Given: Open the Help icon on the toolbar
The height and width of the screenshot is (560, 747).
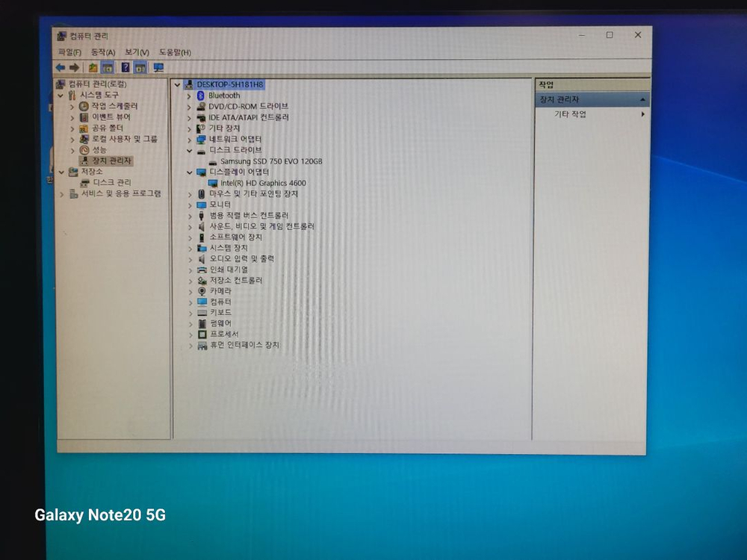Looking at the screenshot, I should 125,68.
